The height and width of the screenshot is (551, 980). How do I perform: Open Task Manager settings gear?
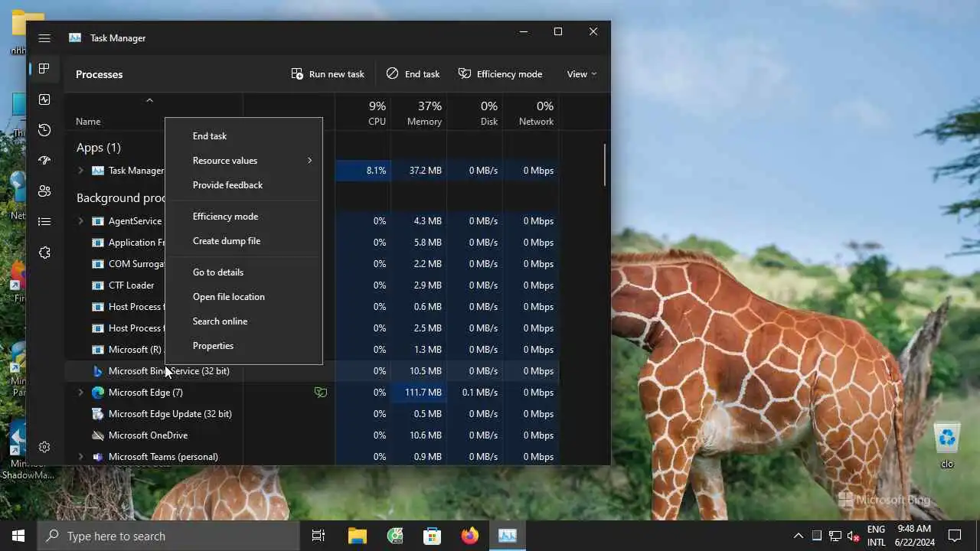44,447
